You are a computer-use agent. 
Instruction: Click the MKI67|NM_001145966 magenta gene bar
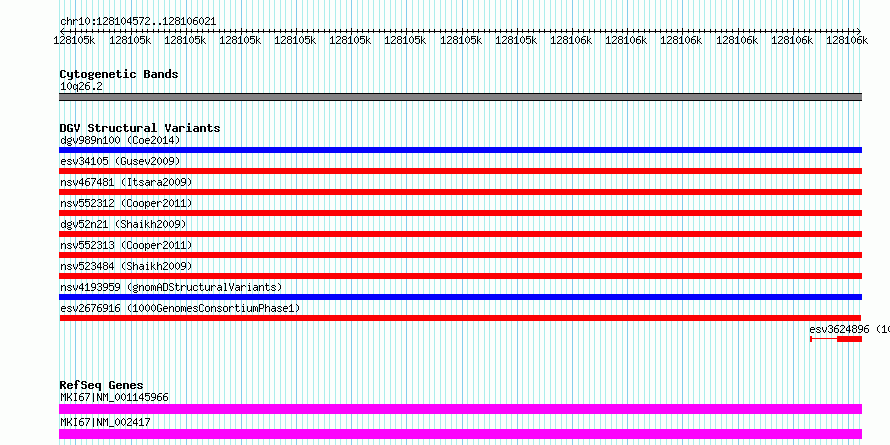pos(460,409)
